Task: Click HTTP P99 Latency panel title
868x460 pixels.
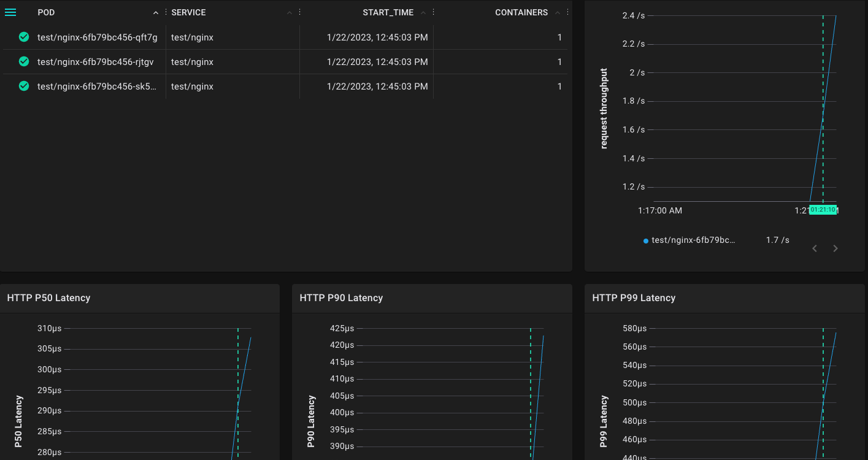Action: (634, 297)
